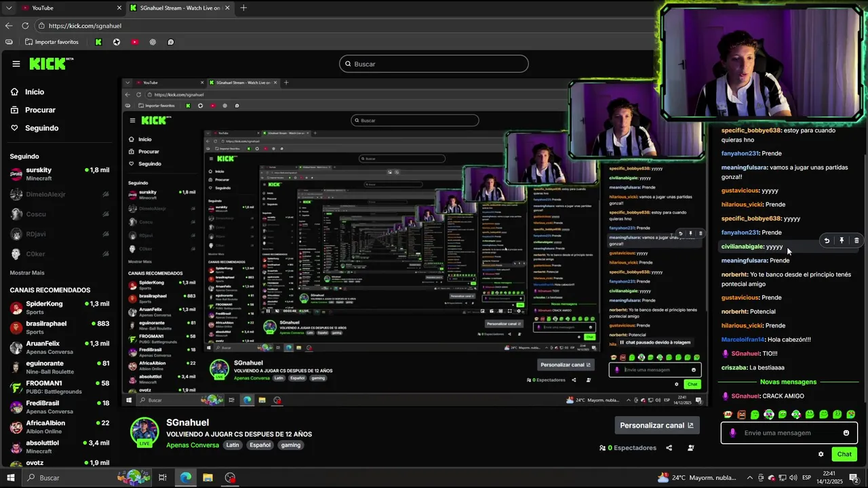Reload the page with the refresh icon

pos(25,26)
